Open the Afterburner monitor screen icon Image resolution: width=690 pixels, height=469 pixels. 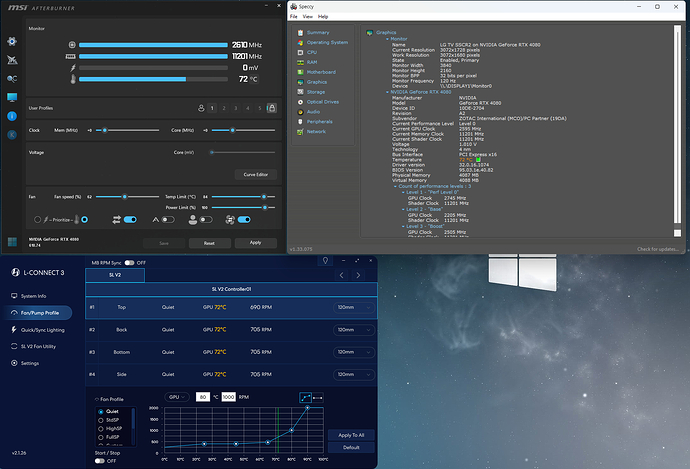pos(12,97)
